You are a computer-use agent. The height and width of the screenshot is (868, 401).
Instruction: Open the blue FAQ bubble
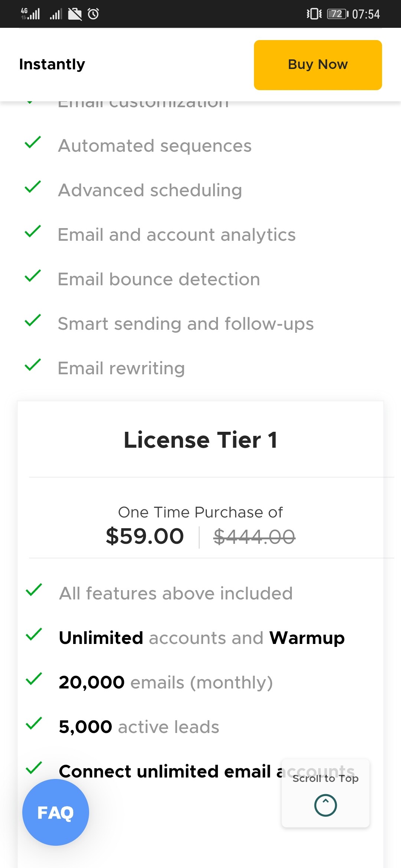click(x=56, y=812)
